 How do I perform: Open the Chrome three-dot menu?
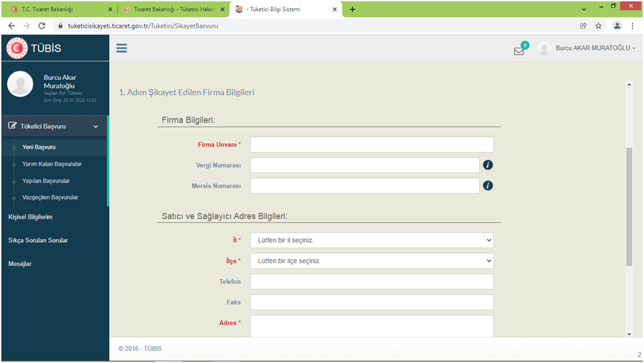click(632, 26)
